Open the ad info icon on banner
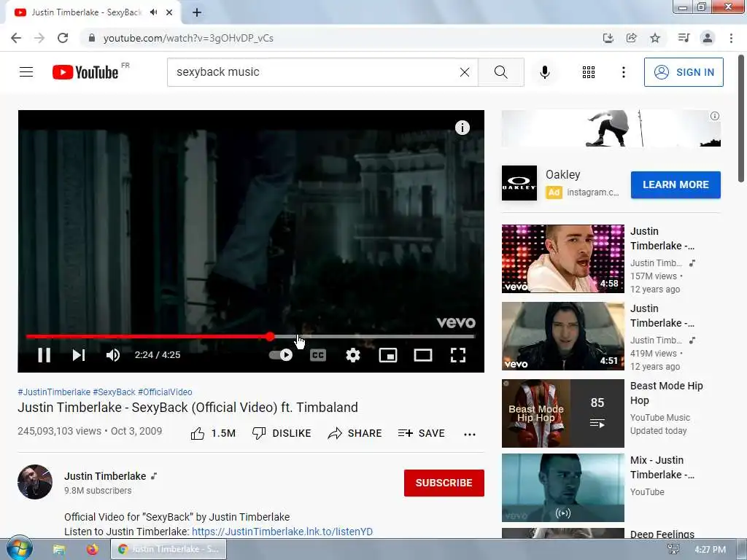The image size is (747, 560). tap(715, 116)
